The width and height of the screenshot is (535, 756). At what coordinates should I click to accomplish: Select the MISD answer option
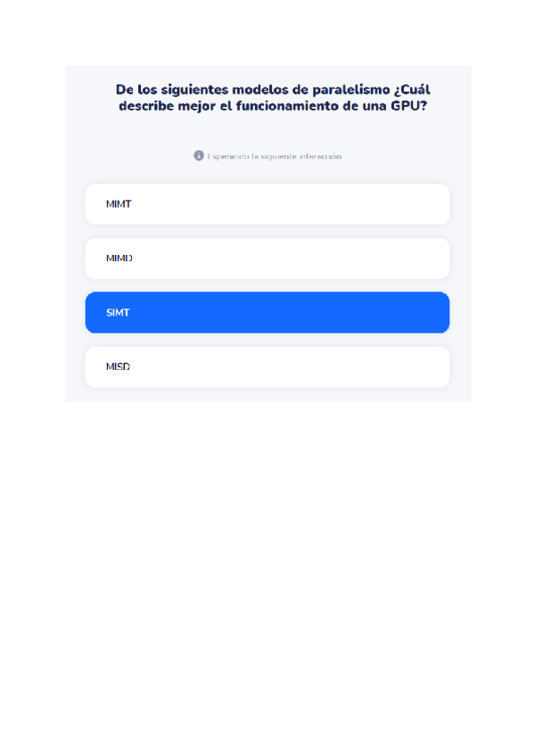click(x=267, y=367)
